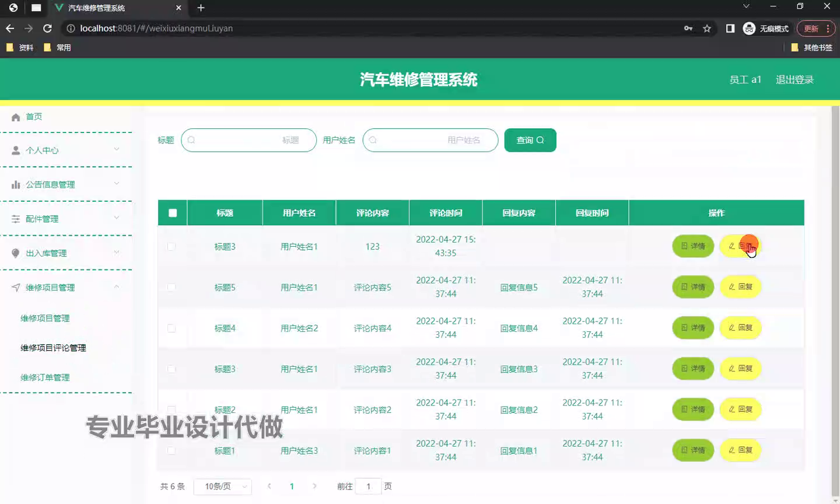Expand the 配件管理 menu
This screenshot has height=504, width=840.
click(66, 219)
